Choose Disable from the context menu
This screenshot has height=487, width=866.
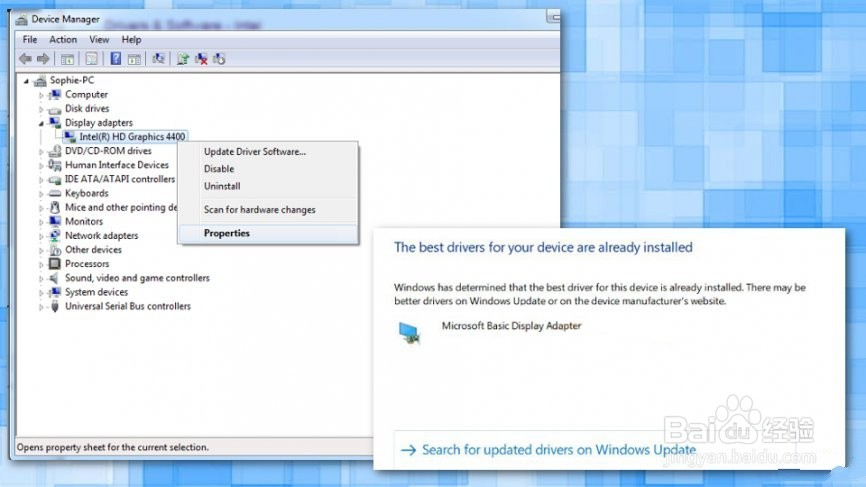[268, 169]
